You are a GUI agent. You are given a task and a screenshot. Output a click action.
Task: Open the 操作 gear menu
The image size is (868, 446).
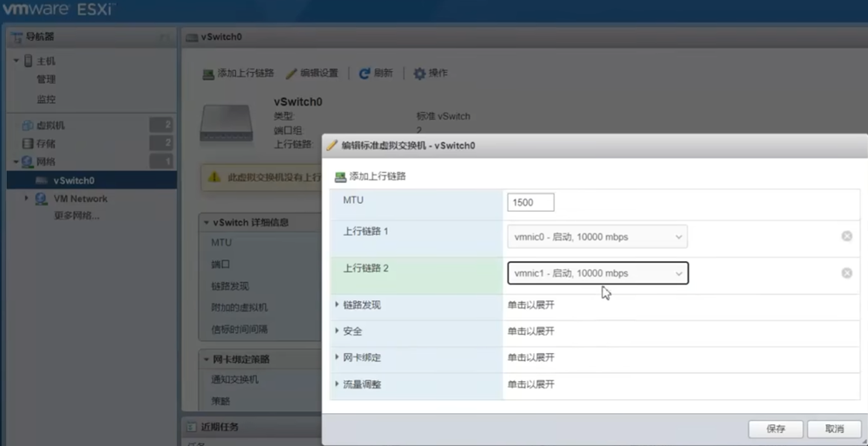[x=431, y=73]
